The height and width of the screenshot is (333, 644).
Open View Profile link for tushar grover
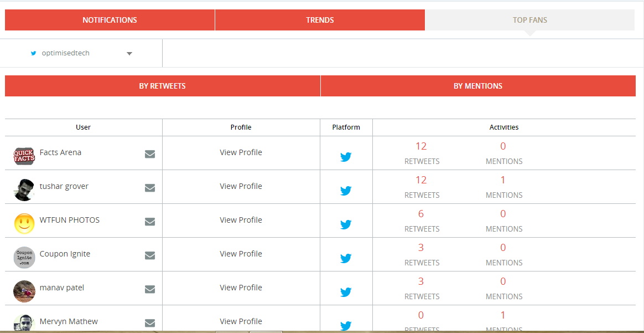pos(241,186)
